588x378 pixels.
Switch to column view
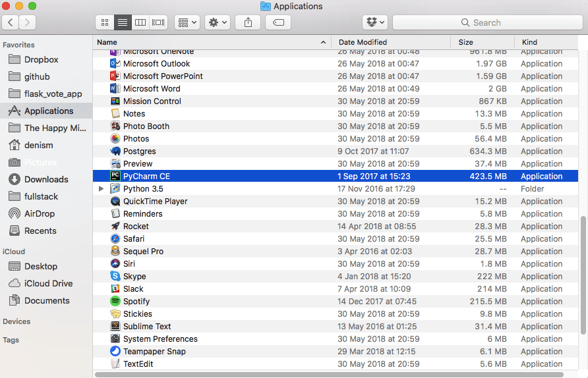coord(140,22)
